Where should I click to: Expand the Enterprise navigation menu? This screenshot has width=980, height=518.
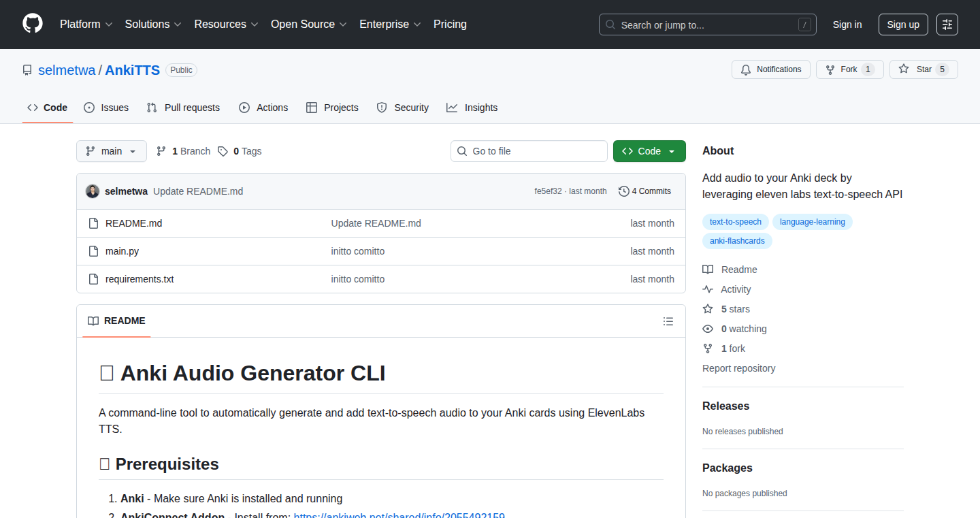tap(390, 25)
